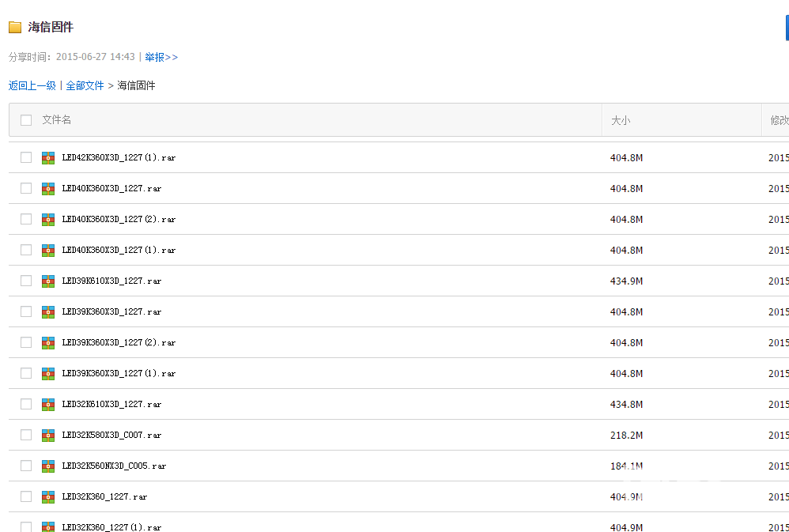The height and width of the screenshot is (532, 789).
Task: Toggle the select-all checkbox beside 文件名
Action: 26,120
